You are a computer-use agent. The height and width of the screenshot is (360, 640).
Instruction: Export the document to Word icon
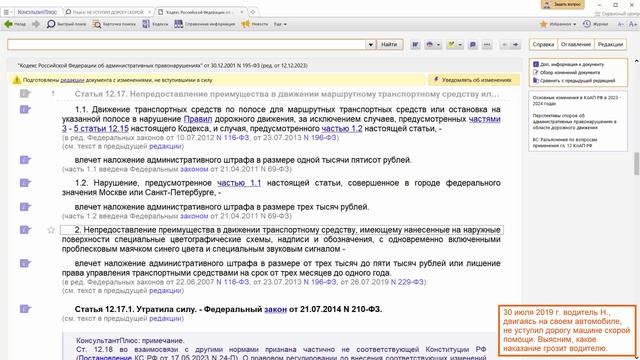coord(415,44)
